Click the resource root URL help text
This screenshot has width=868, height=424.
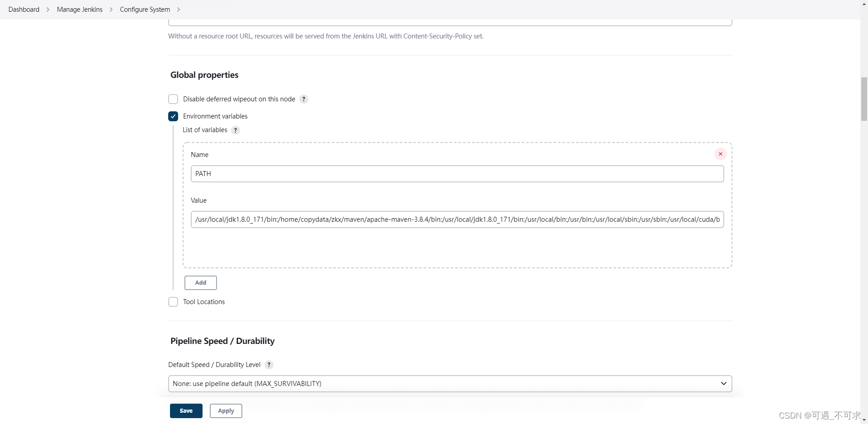click(x=326, y=36)
